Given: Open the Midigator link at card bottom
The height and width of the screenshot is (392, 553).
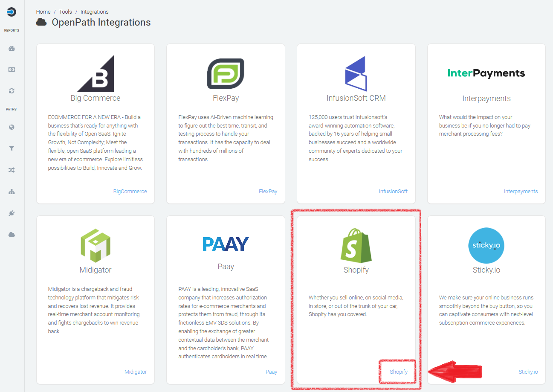Looking at the screenshot, I should (136, 372).
